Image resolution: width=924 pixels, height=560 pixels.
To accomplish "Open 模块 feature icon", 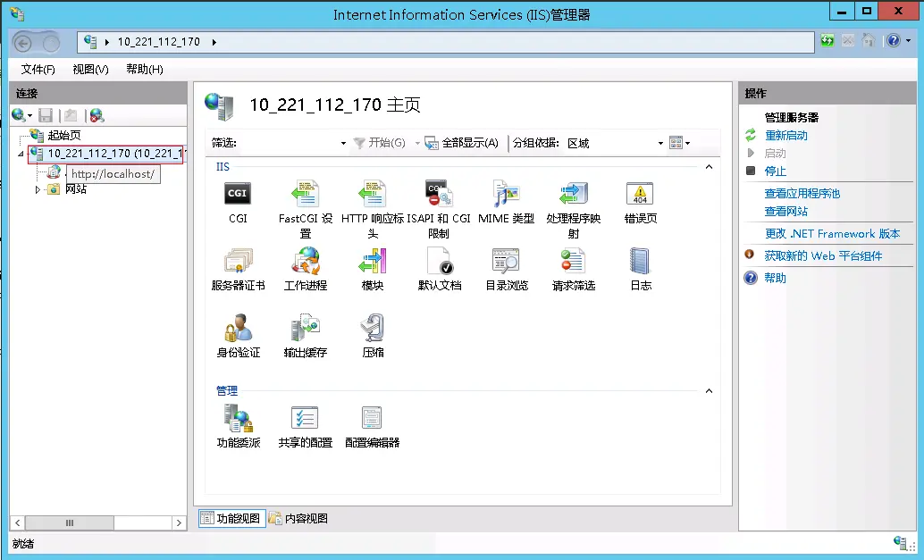I will point(373,270).
